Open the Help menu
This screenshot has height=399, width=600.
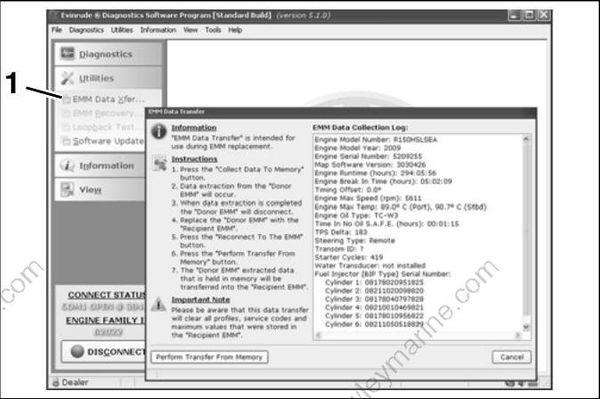point(235,30)
